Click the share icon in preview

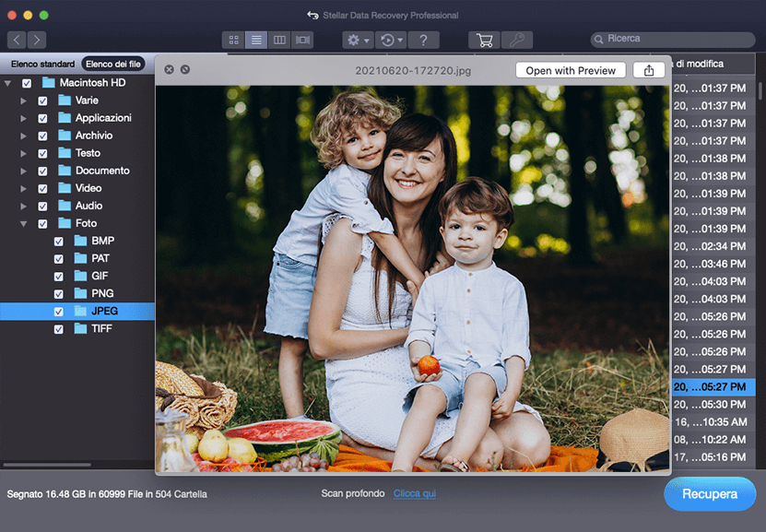(x=649, y=70)
